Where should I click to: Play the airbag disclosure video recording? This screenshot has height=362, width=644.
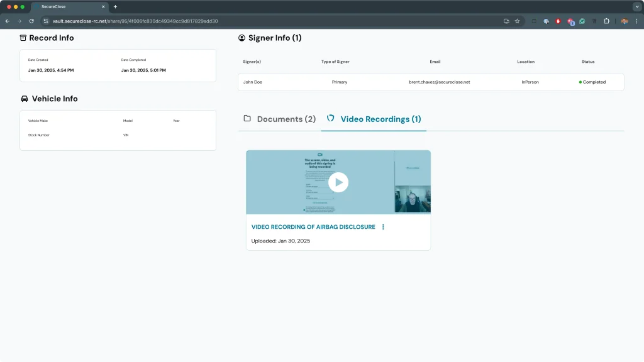338,182
